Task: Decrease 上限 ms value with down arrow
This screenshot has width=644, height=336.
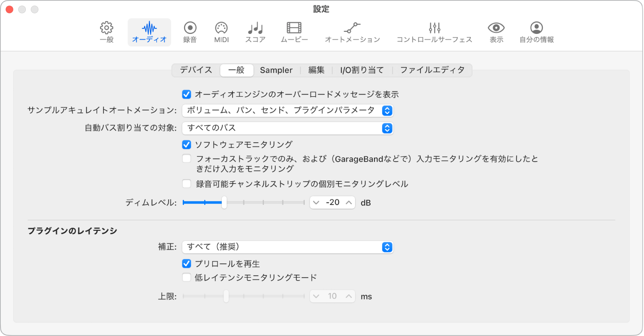Action: click(x=317, y=296)
